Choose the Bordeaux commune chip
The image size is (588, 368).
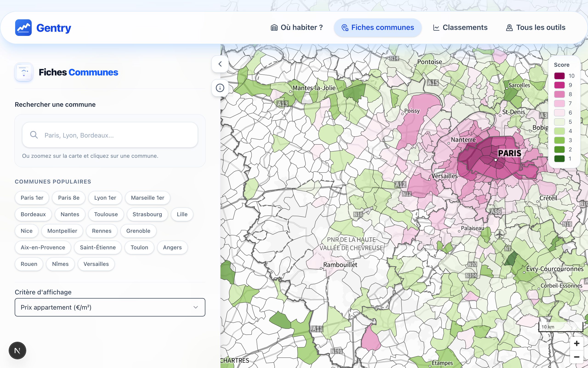[x=33, y=214]
